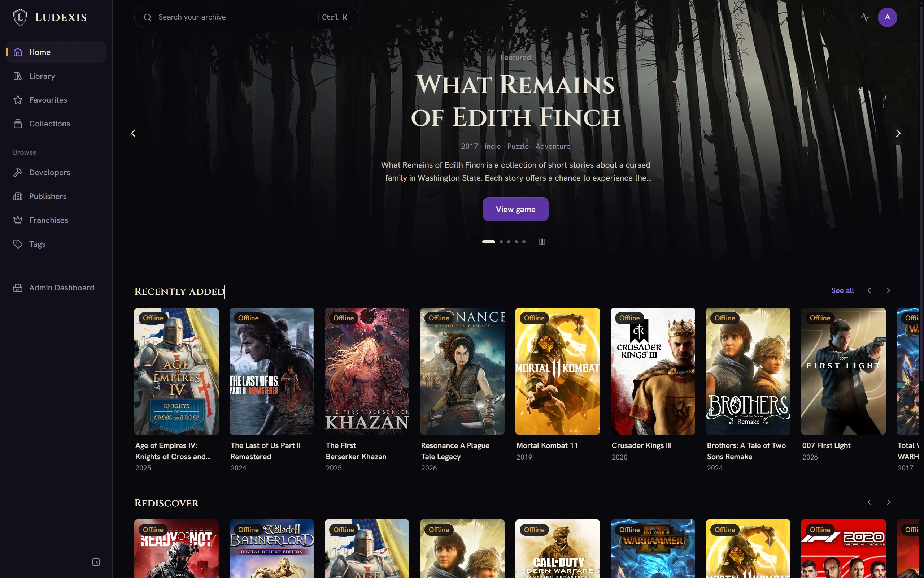Open The First Berserker Khazan cover

367,371
